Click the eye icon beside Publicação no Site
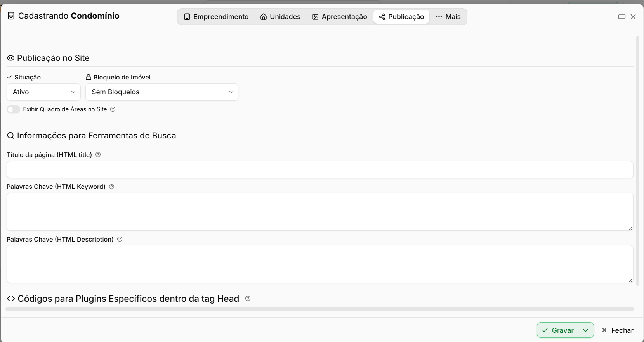This screenshot has width=644, height=342. pos(11,58)
